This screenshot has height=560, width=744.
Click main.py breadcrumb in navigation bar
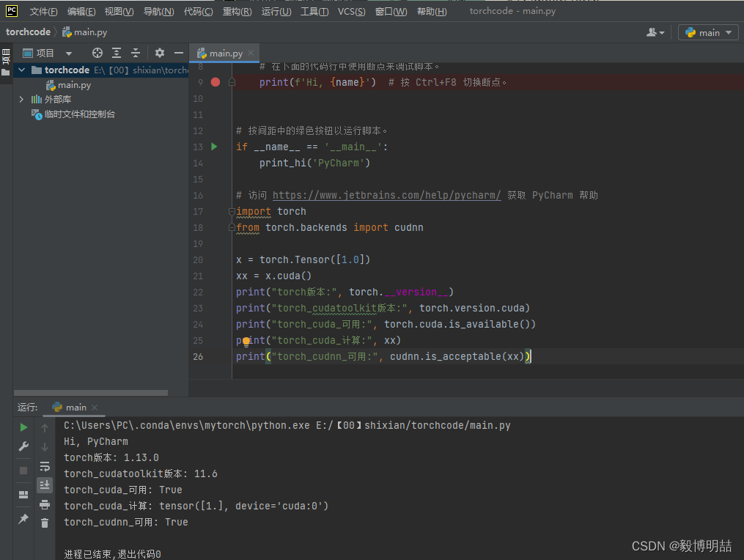(x=85, y=32)
